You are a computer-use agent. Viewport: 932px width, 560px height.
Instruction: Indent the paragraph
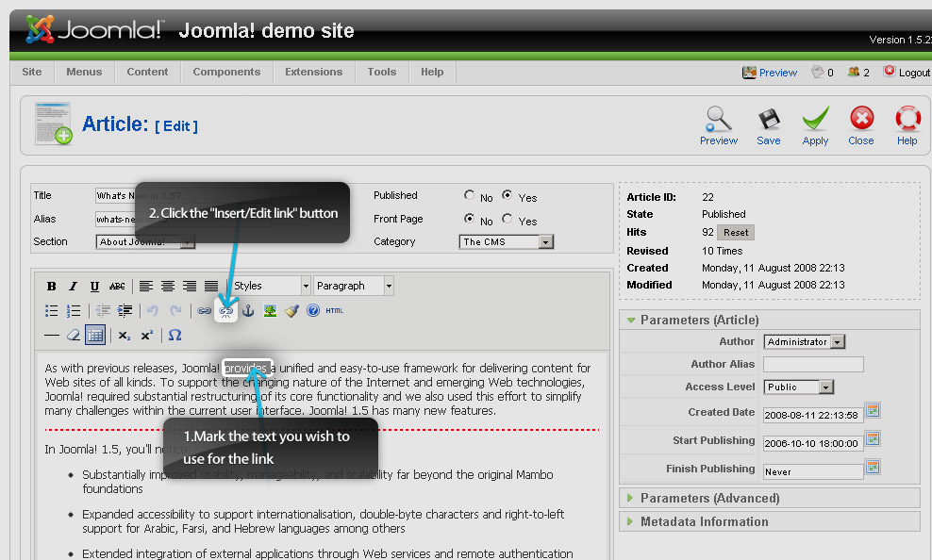coord(125,310)
